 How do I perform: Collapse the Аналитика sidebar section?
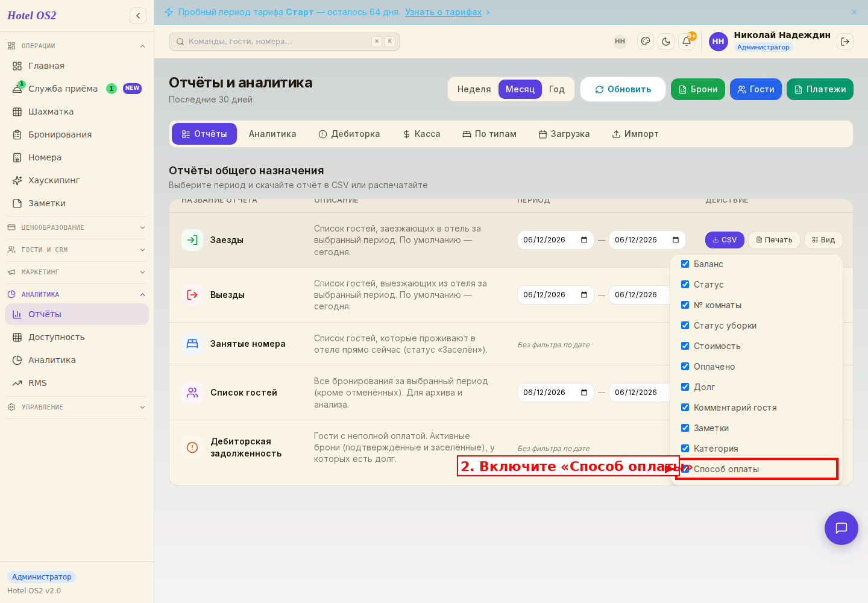77,294
